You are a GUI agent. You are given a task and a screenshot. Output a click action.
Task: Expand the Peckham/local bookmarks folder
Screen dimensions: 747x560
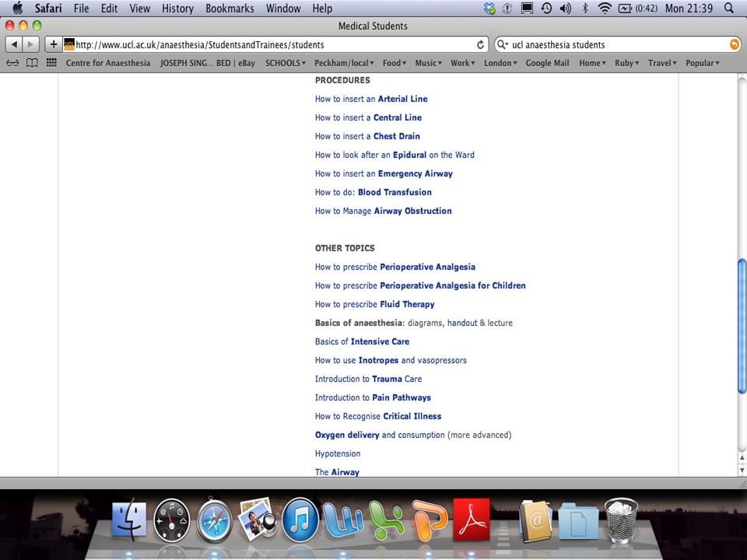344,63
